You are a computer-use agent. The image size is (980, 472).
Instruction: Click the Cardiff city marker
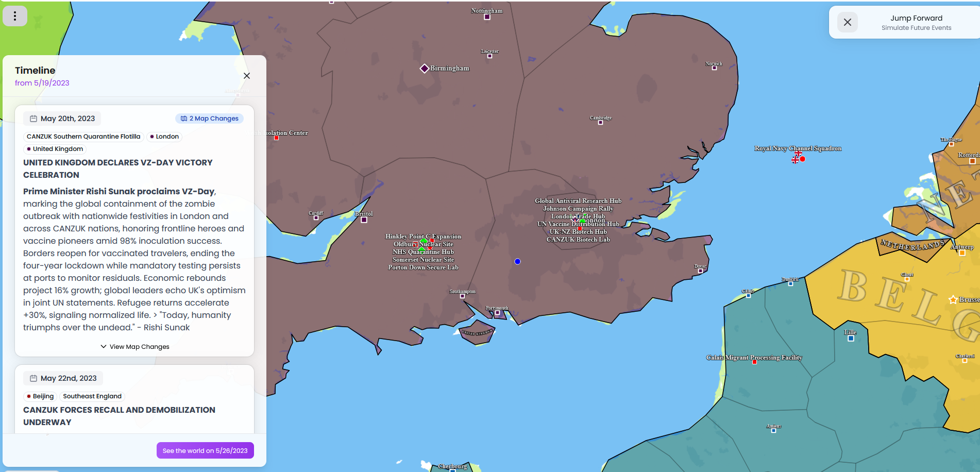pyautogui.click(x=316, y=218)
